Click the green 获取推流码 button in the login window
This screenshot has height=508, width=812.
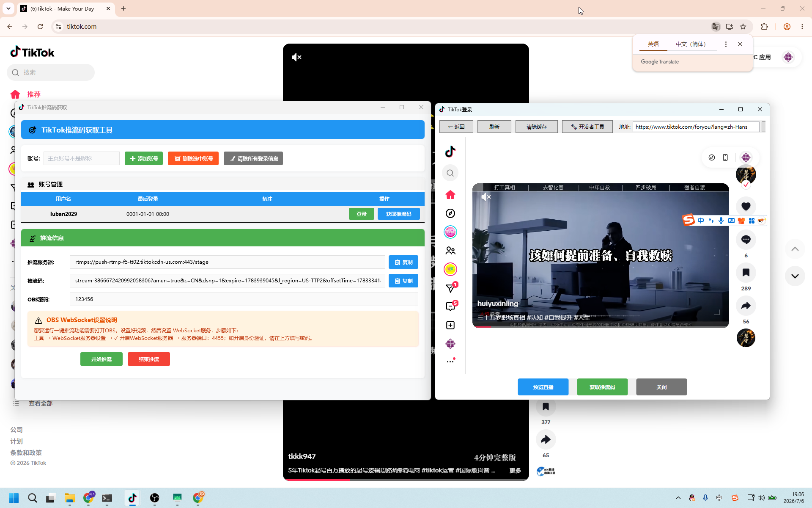coord(602,387)
